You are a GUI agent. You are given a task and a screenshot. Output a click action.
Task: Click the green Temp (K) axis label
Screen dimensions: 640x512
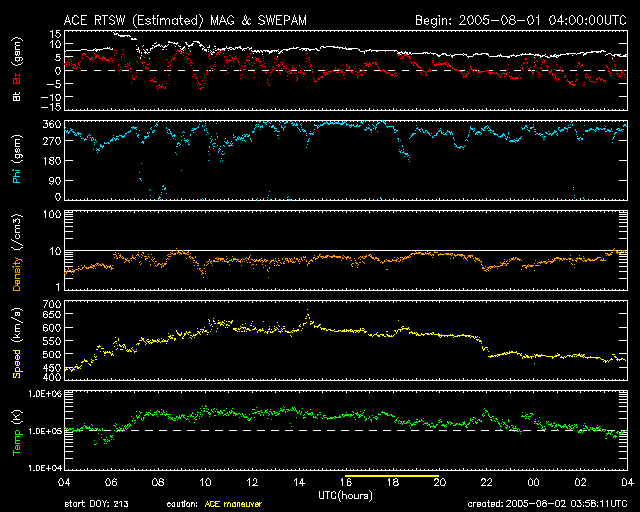(15, 430)
